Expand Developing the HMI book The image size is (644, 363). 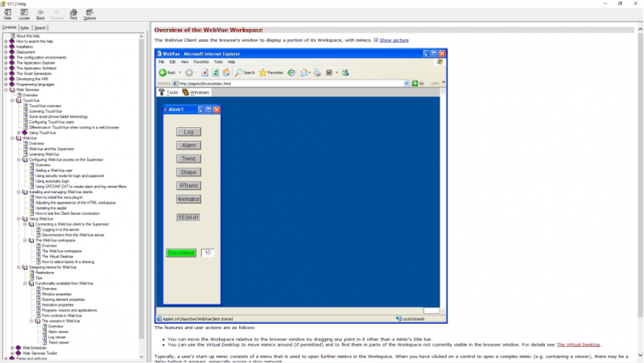click(x=6, y=79)
